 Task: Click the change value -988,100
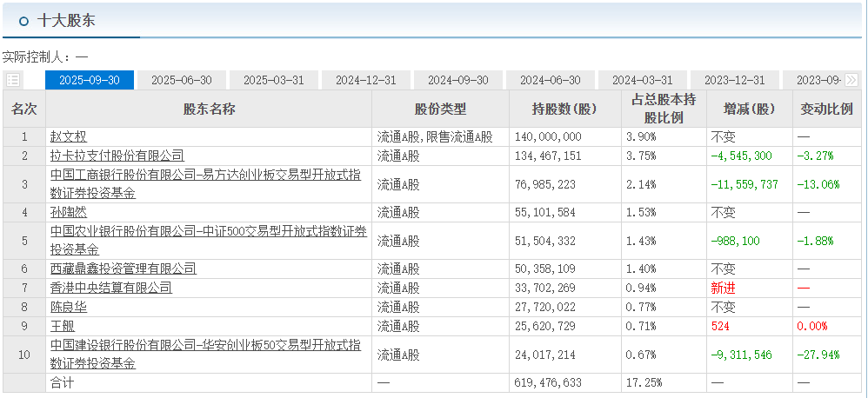click(x=735, y=241)
